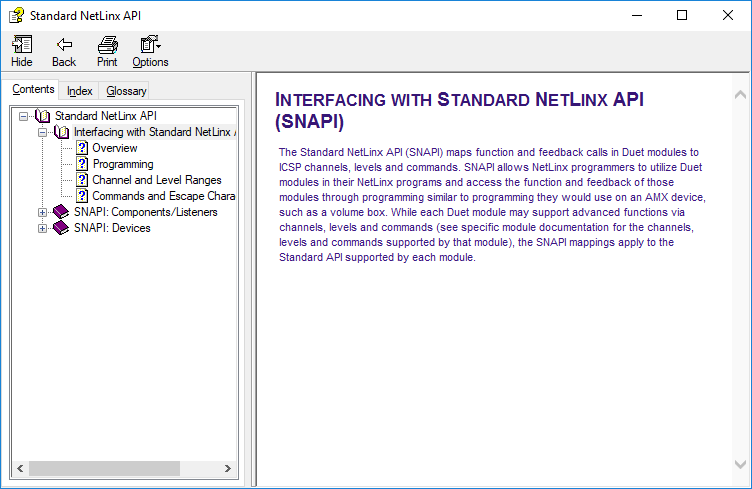The image size is (752, 489).
Task: Open the Options toolbar menu
Action: [150, 45]
